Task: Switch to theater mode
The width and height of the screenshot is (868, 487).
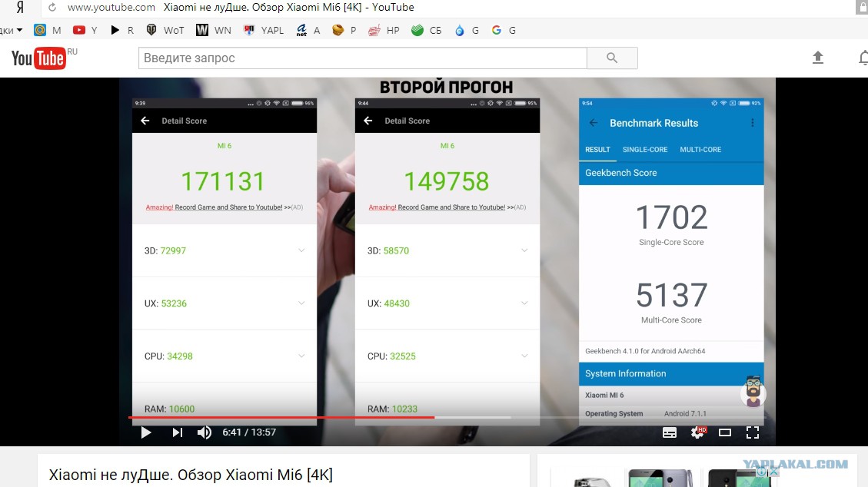Action: pos(725,432)
